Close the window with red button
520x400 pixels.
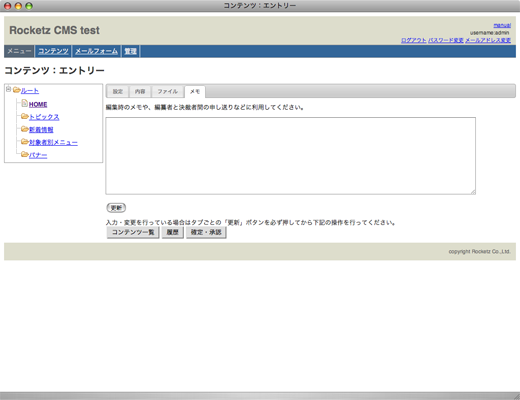coord(8,6)
